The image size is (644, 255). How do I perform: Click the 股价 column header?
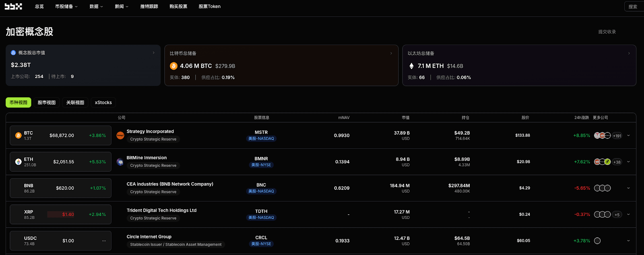[525, 118]
